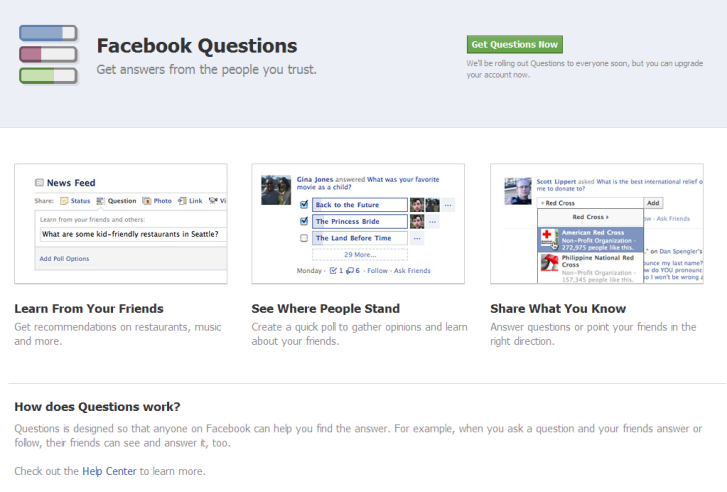The height and width of the screenshot is (492, 727).
Task: Click the Status share icon
Action: pos(64,201)
